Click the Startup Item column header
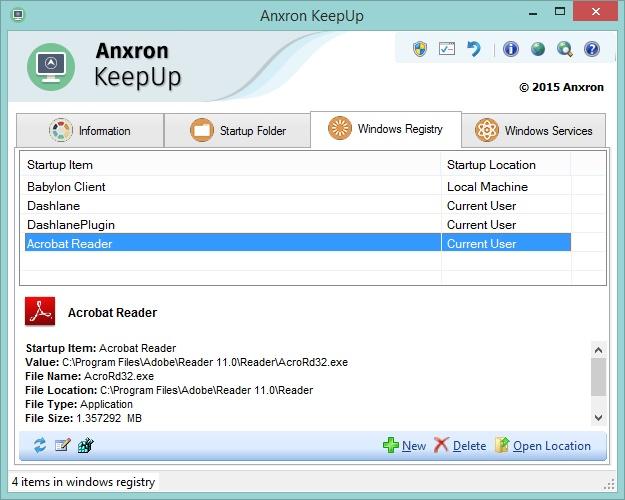Viewport: 625px width, 500px height. tap(230, 165)
